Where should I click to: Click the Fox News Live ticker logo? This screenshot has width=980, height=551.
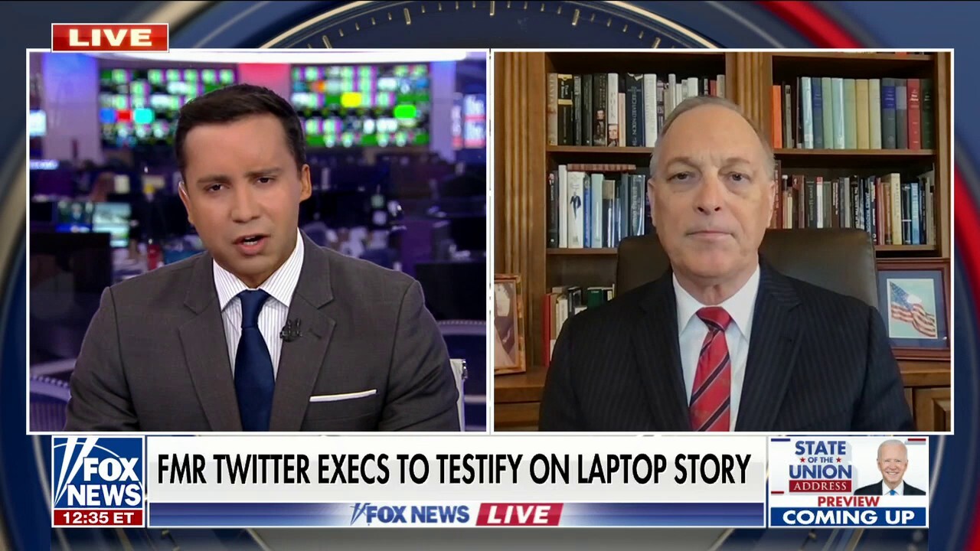[x=410, y=514]
